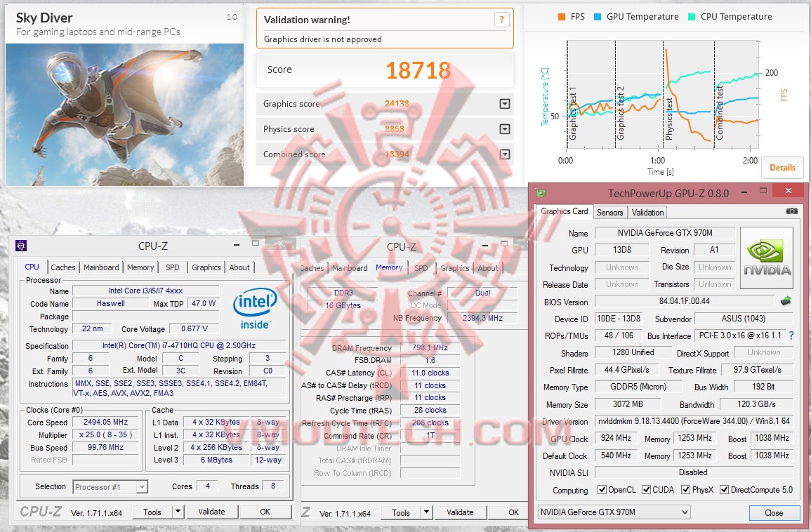This screenshot has height=532, width=811.
Task: Minimize the left CPU-Z window
Action: [x=237, y=244]
